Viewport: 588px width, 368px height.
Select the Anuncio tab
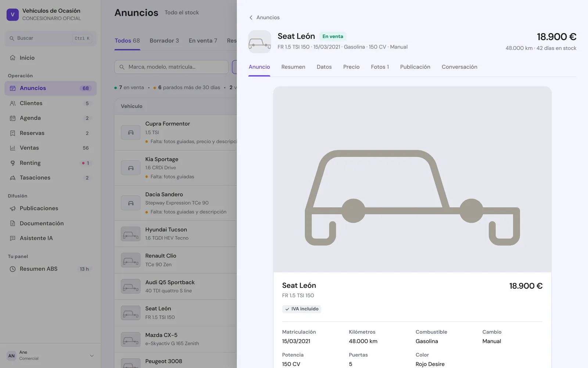[259, 67]
